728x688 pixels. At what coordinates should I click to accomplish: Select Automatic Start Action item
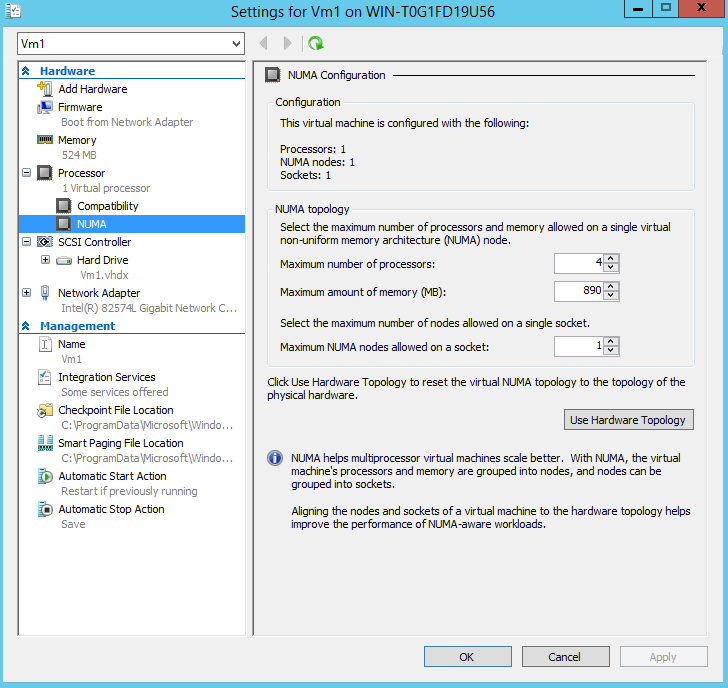coord(112,476)
